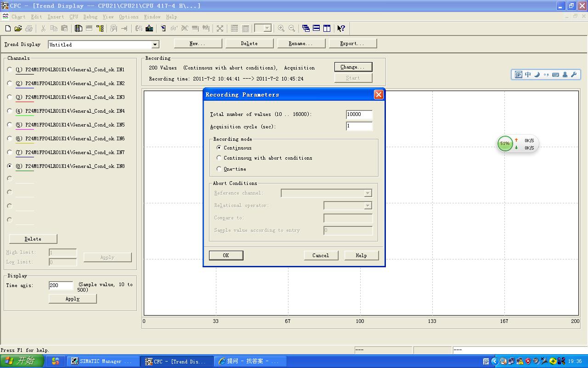The image size is (588, 368).
Task: Switch to SIMATIC Manager in taskbar
Action: [x=103, y=362]
